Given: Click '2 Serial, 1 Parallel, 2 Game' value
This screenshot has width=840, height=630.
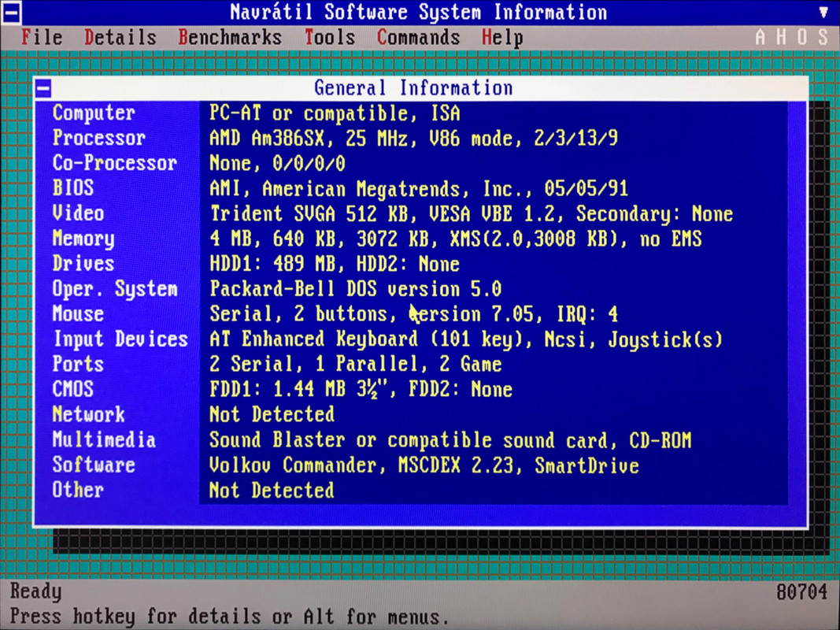Looking at the screenshot, I should coord(356,365).
